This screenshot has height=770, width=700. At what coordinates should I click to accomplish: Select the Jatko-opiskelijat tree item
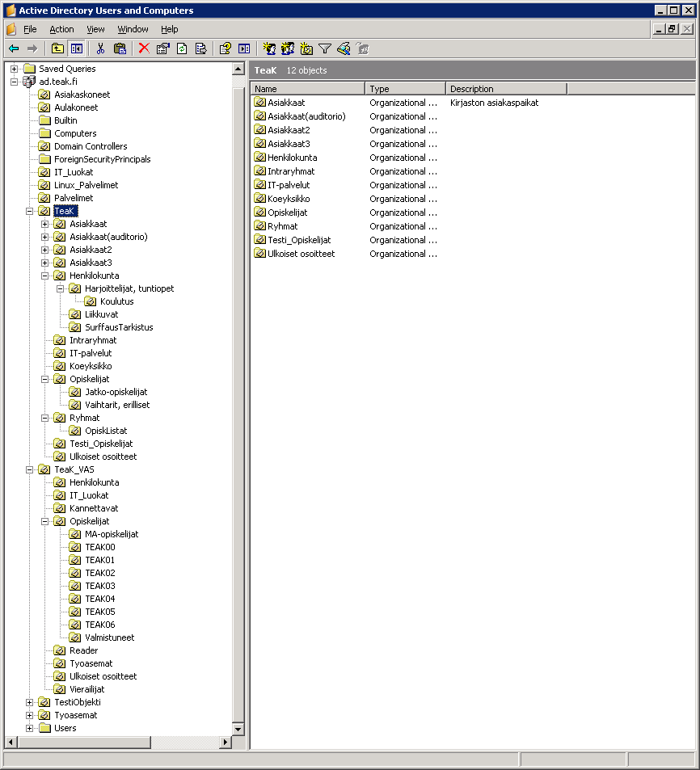pyautogui.click(x=116, y=392)
